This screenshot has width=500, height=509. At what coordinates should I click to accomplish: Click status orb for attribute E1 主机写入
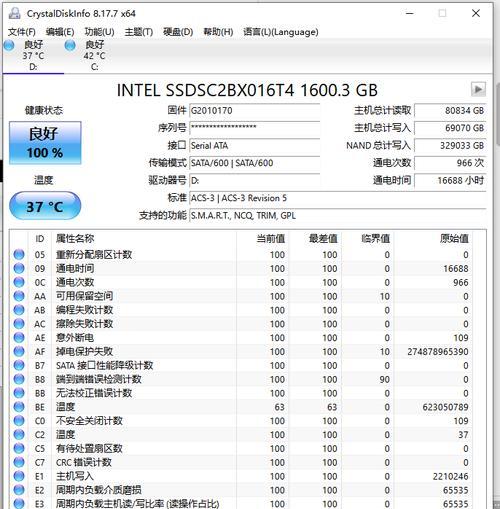(x=19, y=476)
